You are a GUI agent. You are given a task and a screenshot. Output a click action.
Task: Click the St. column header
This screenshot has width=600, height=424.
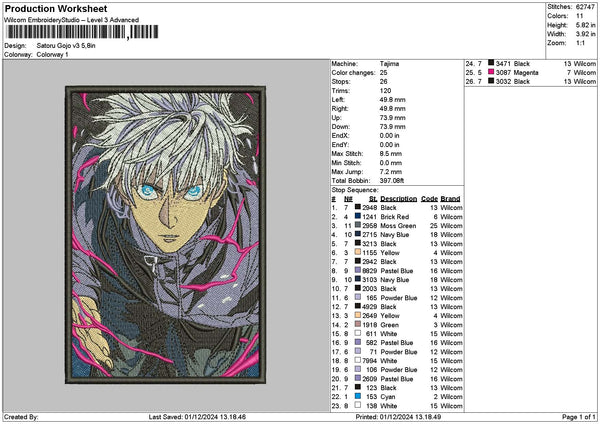(x=373, y=199)
